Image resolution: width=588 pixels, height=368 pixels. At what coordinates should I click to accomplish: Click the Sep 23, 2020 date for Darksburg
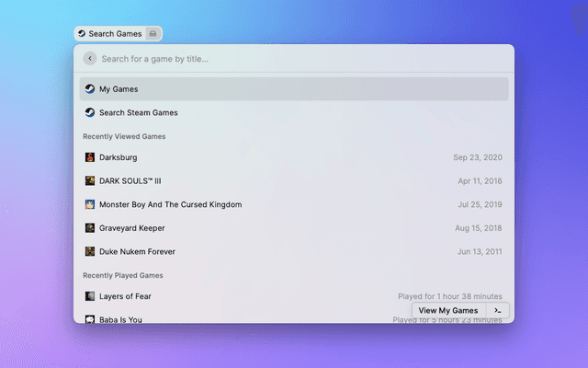coord(478,157)
